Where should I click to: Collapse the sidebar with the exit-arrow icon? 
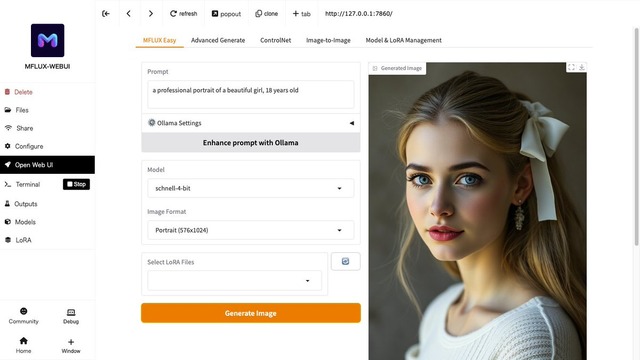pos(106,13)
